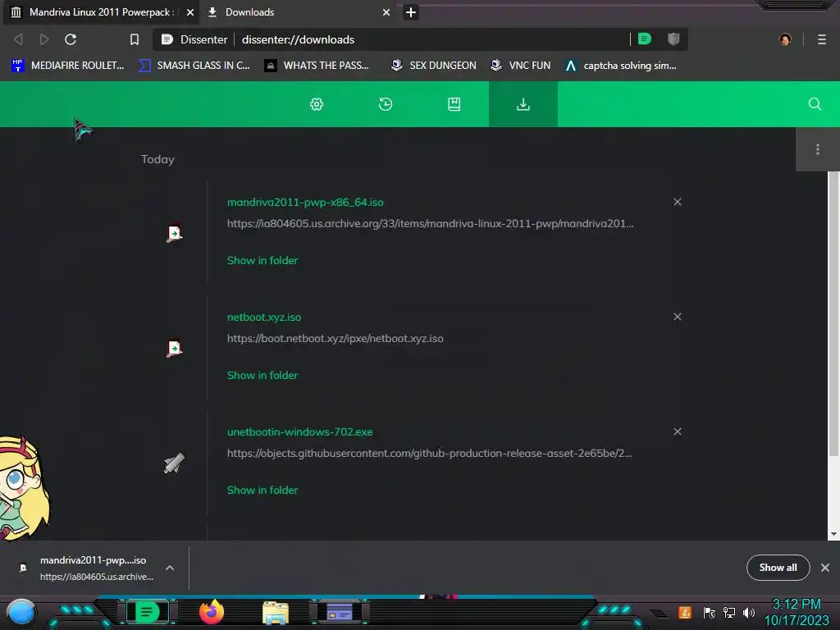
Task: Open the Start orb on taskbar
Action: [x=21, y=612]
